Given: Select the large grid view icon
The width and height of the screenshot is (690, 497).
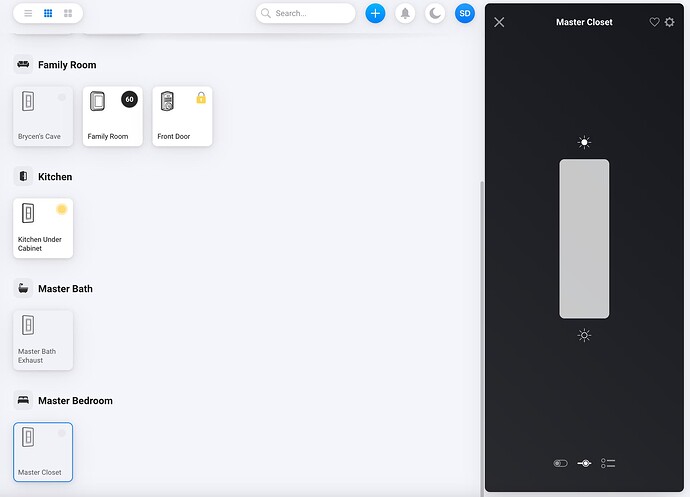Looking at the screenshot, I should (x=68, y=13).
